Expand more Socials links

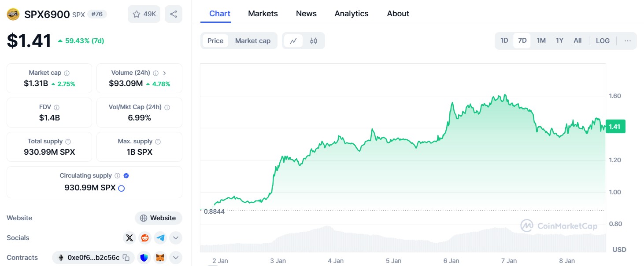point(175,238)
